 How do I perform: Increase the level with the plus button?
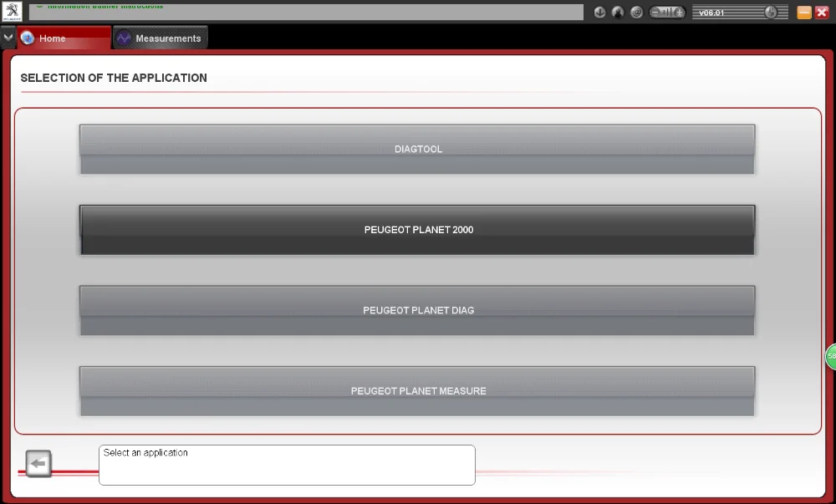pos(679,13)
